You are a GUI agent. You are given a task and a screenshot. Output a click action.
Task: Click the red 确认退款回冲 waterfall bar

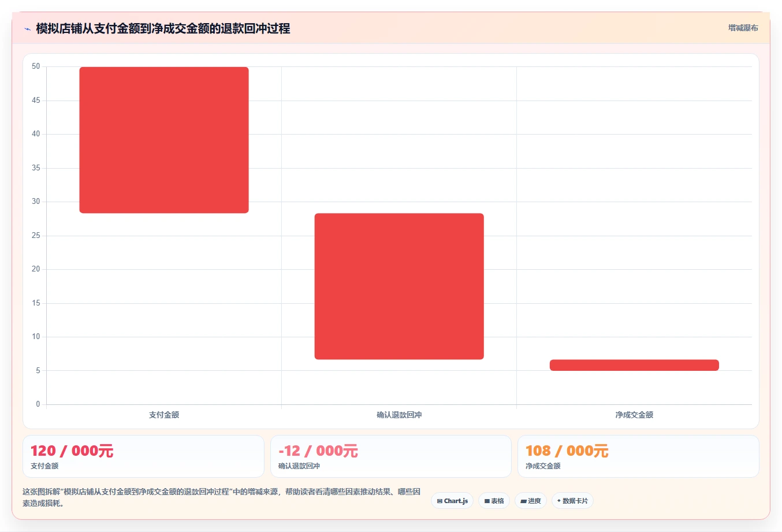399,287
